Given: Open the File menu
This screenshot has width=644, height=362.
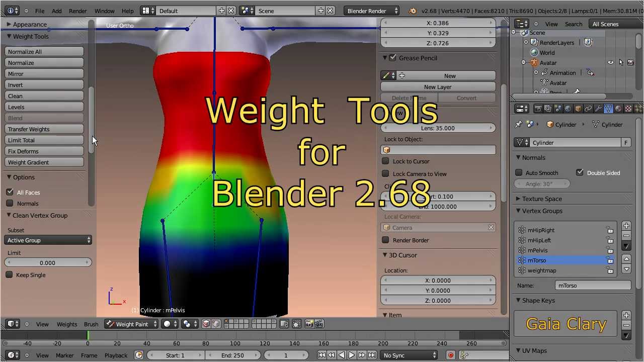Looking at the screenshot, I should [40, 11].
